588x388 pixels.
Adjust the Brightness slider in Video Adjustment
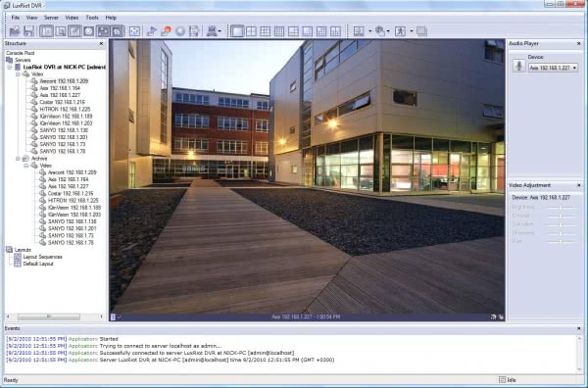point(561,208)
